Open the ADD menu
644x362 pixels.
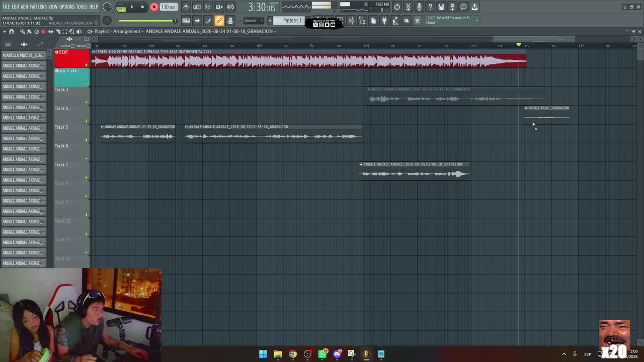click(x=25, y=7)
